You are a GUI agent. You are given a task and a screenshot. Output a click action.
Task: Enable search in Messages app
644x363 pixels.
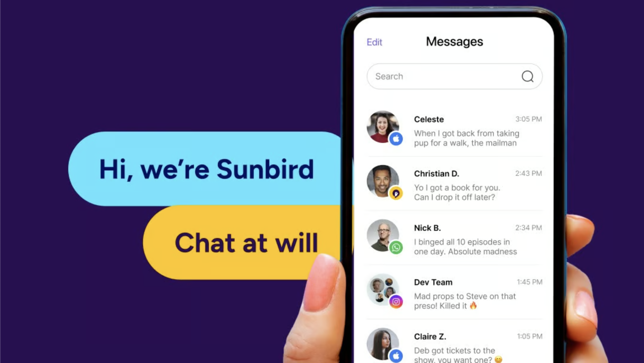pos(454,76)
